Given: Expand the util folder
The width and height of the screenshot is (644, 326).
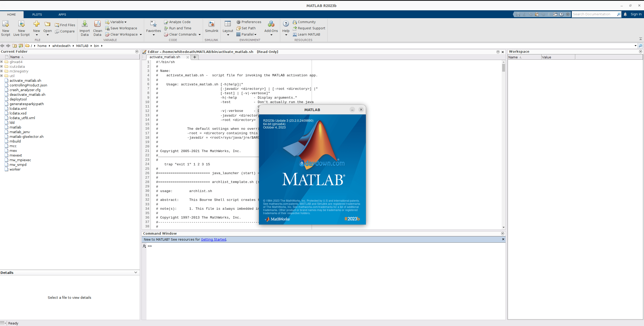Looking at the screenshot, I should tap(2, 76).
